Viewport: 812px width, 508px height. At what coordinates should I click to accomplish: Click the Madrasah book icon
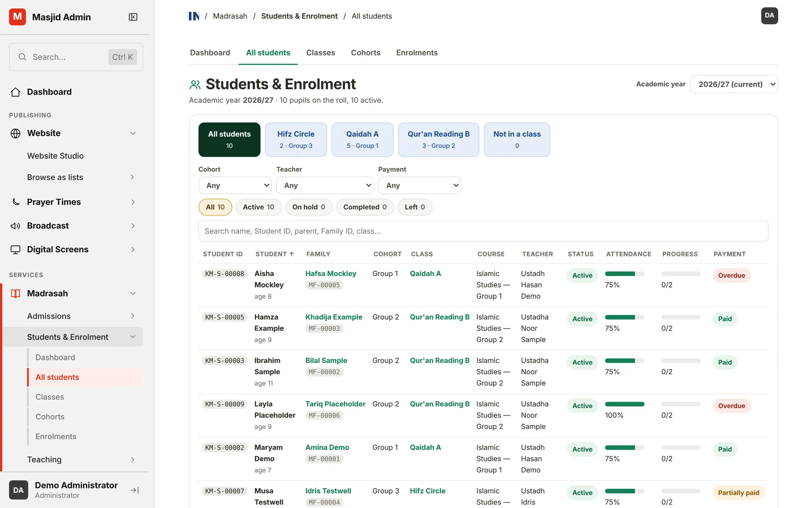click(16, 293)
